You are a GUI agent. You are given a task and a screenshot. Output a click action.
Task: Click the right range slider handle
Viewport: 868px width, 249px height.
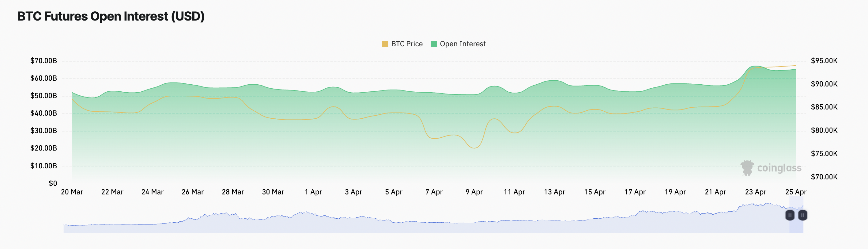pyautogui.click(x=803, y=215)
